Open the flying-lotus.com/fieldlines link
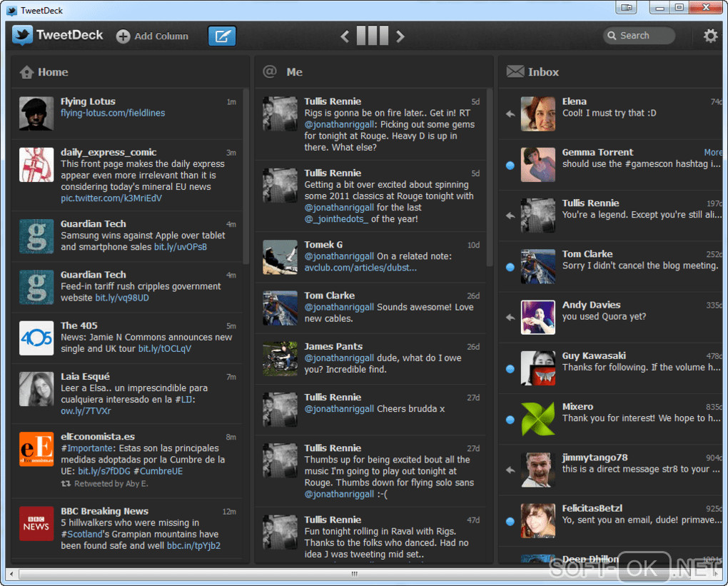 pyautogui.click(x=113, y=113)
